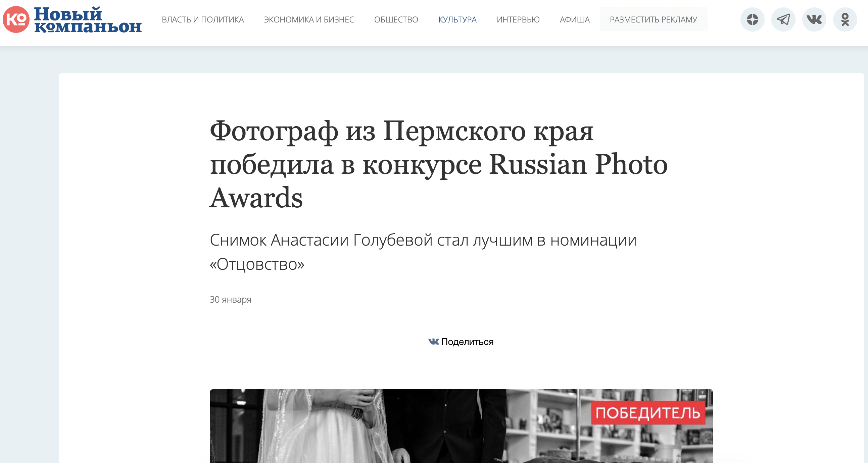
Task: Open the АФИША page
Action: click(x=575, y=20)
